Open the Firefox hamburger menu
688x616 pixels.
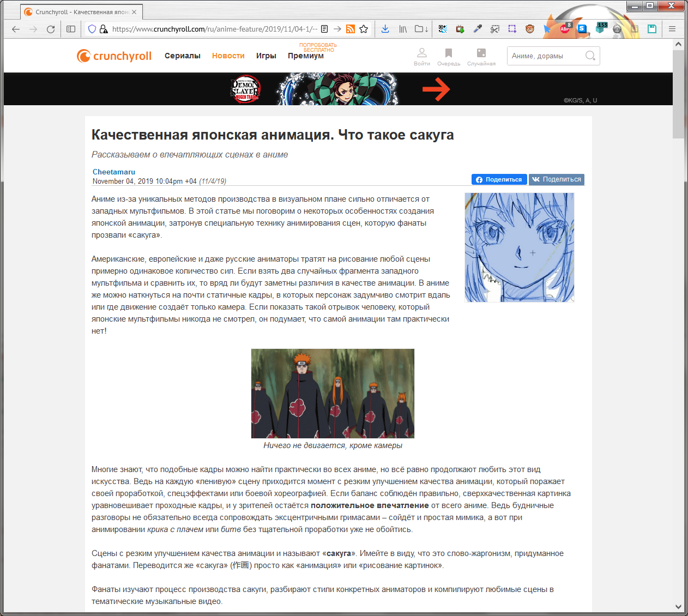point(672,29)
